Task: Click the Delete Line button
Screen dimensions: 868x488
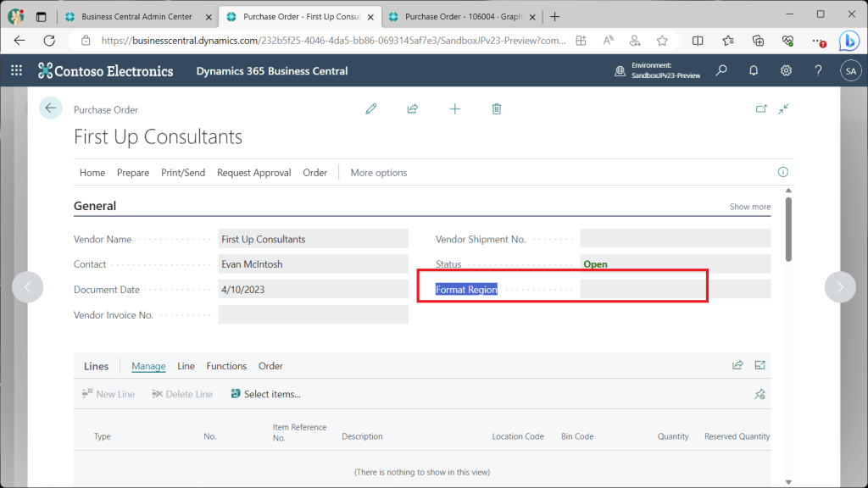Action: [182, 394]
